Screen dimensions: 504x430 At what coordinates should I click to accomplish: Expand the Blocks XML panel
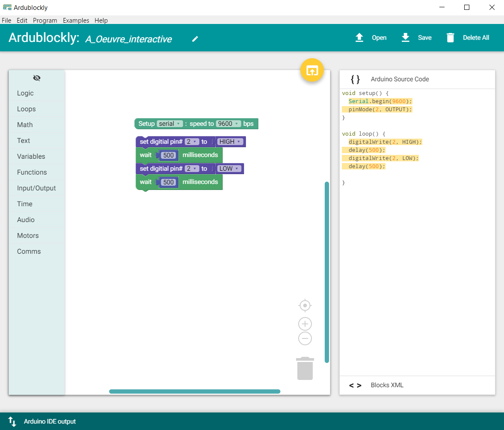(386, 385)
